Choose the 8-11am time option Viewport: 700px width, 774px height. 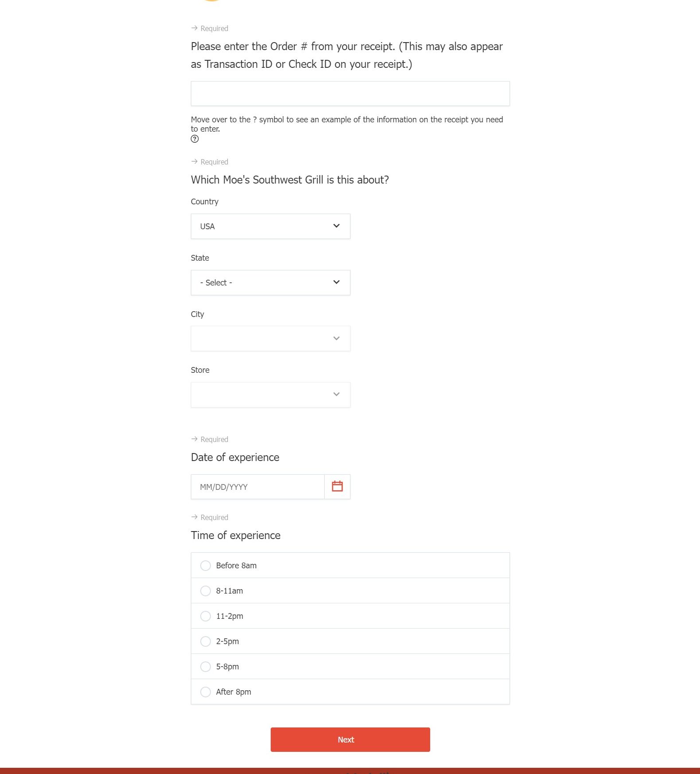[206, 591]
